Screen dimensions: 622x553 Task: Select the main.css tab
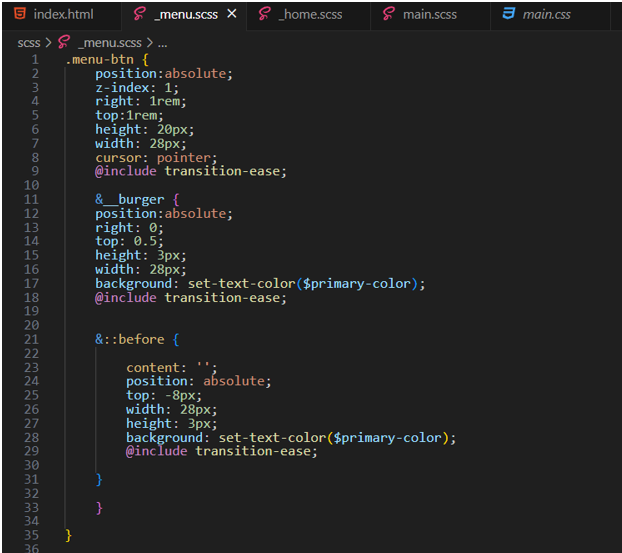pyautogui.click(x=546, y=15)
